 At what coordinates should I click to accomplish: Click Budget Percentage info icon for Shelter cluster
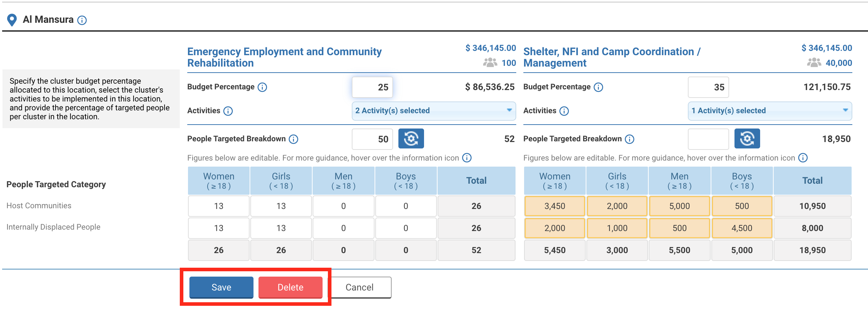598,87
